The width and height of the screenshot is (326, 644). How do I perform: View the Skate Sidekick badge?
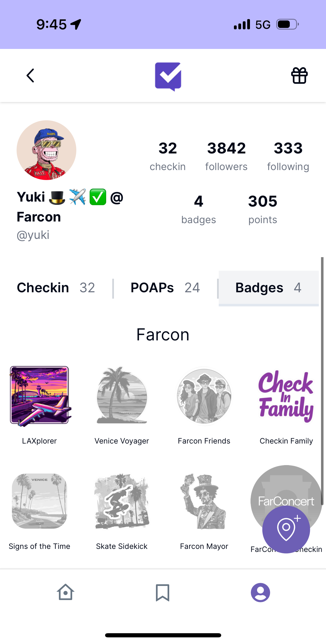(122, 501)
